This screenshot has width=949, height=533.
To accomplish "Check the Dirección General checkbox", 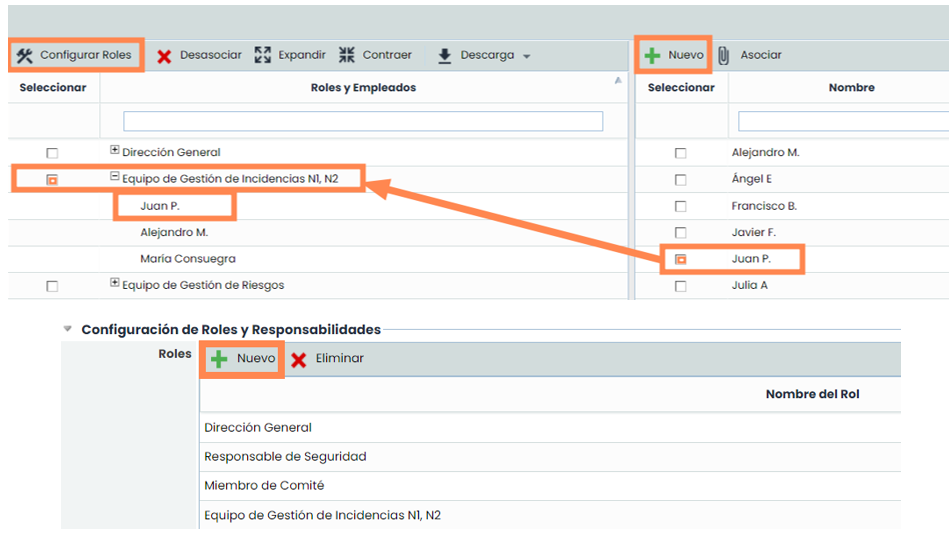I will [52, 153].
